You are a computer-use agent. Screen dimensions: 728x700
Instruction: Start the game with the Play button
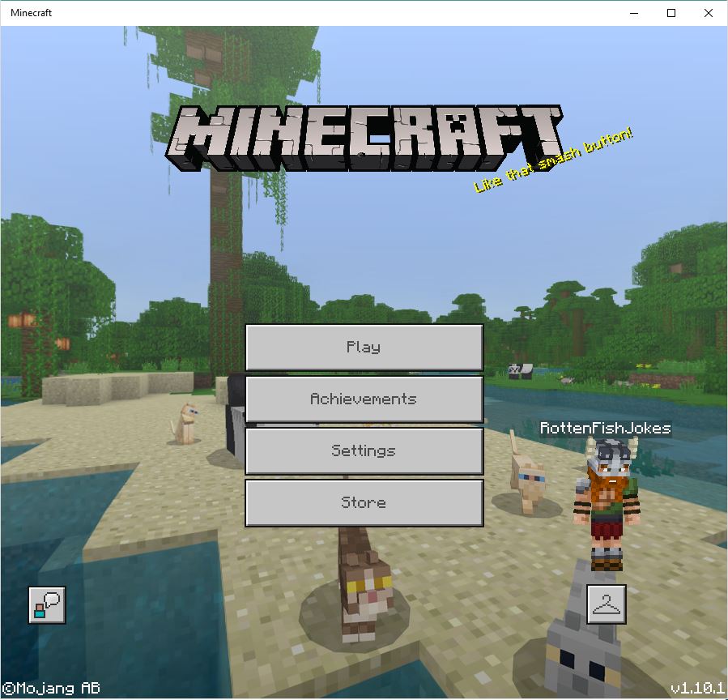[x=364, y=348]
